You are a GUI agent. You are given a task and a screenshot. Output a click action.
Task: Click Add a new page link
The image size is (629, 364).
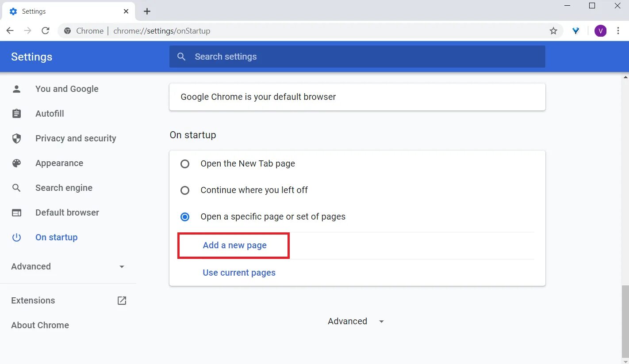(x=234, y=245)
